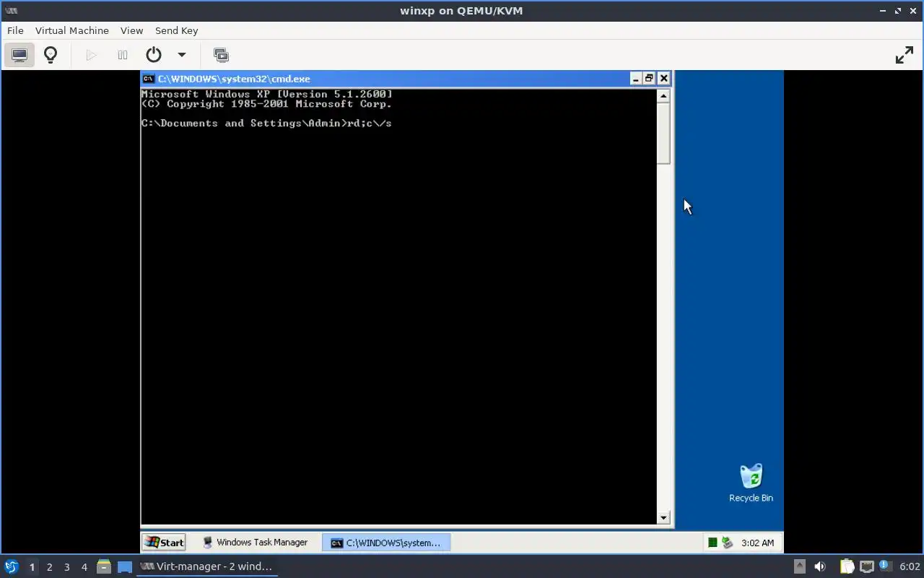Click the cmd.exe title bar icon
The width and height of the screenshot is (924, 578).
pos(148,79)
